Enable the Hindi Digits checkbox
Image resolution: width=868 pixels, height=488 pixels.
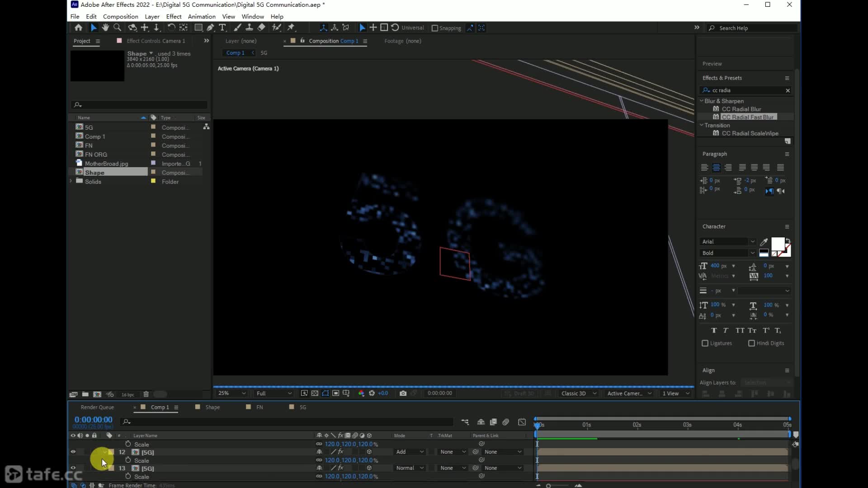click(751, 343)
